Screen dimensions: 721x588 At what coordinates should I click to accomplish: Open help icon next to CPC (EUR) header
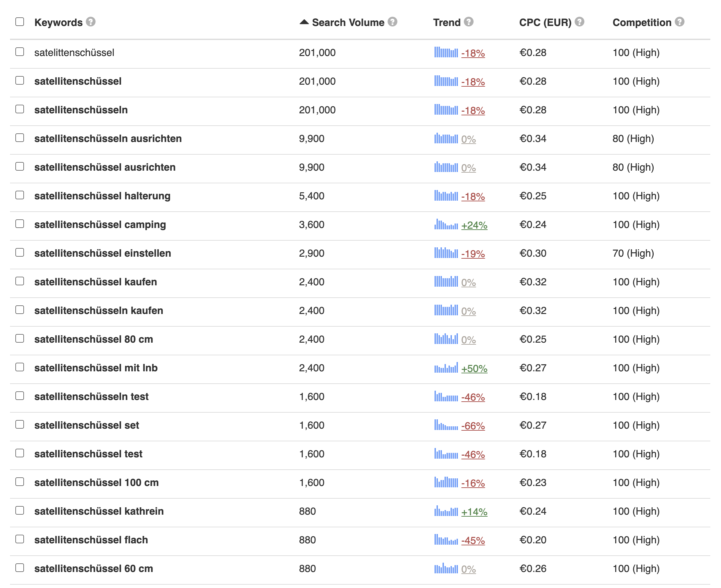[579, 22]
